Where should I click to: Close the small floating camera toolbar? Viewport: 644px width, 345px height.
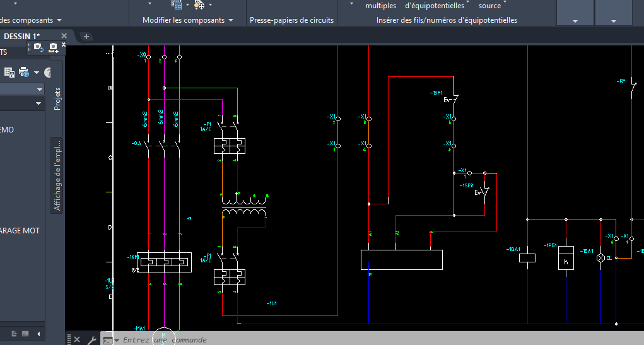pyautogui.click(x=64, y=44)
